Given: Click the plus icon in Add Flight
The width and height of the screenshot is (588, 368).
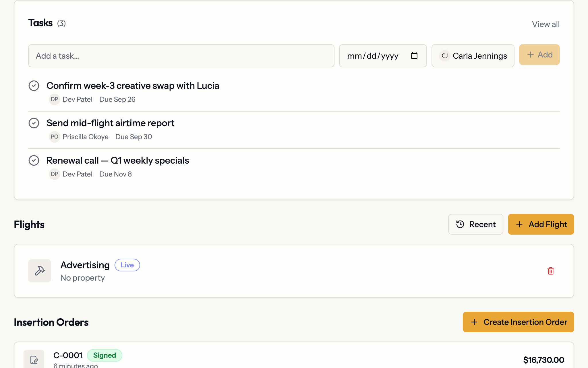Looking at the screenshot, I should point(519,224).
